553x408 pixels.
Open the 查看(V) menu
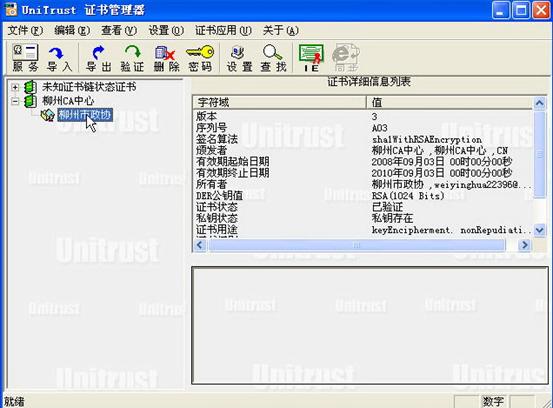(119, 31)
